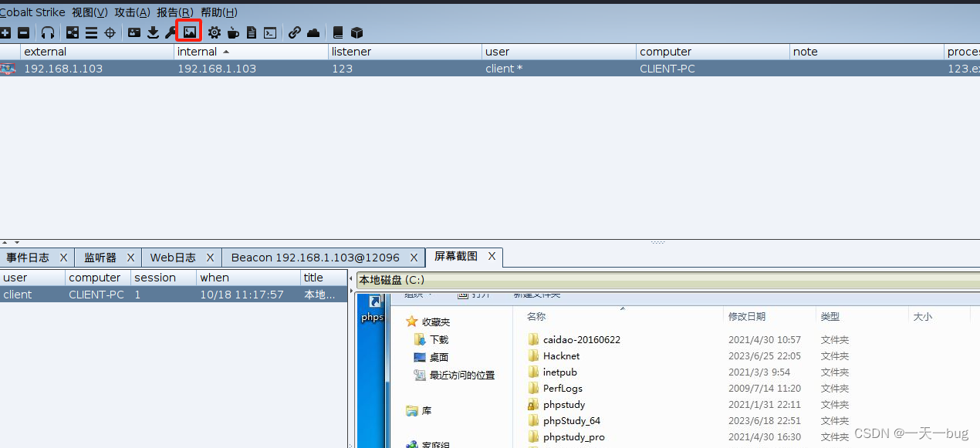Sort screenshots by when column header
The image size is (980, 448).
point(248,278)
